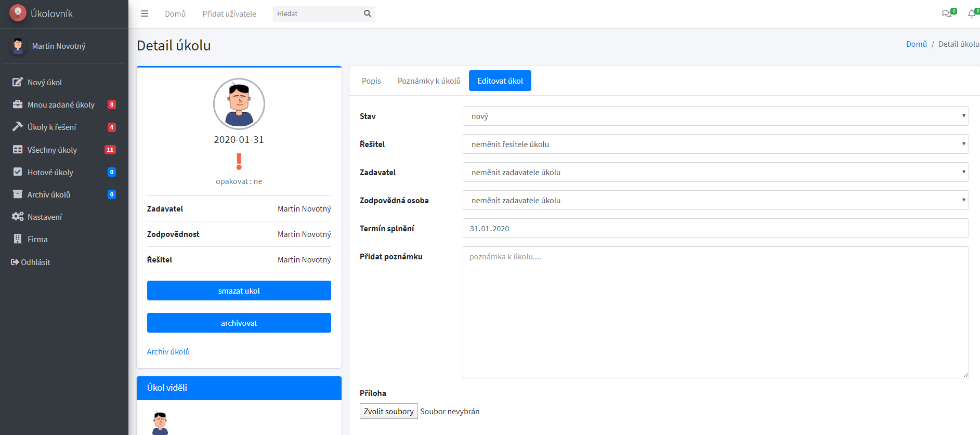The height and width of the screenshot is (435, 980).
Task: Follow the Archiv úkolů link
Action: 168,351
